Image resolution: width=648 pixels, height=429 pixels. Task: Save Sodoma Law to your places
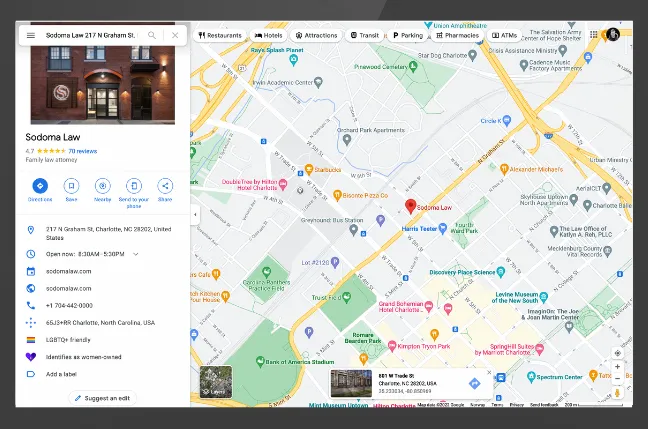[71, 186]
